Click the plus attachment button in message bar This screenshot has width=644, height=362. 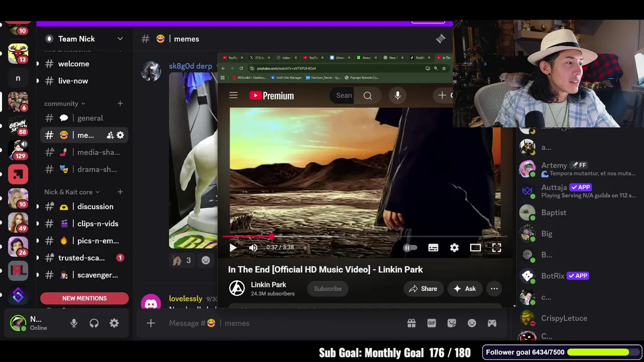pos(151,323)
